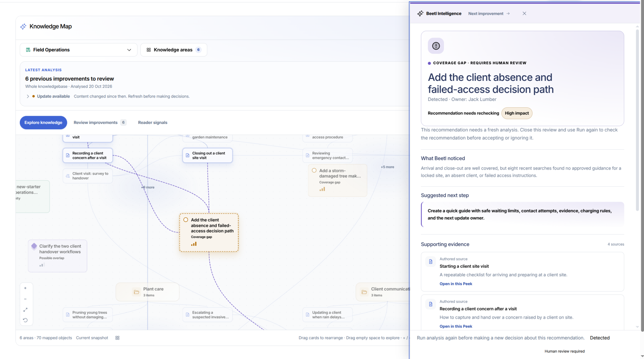This screenshot has height=359, width=644.
Task: Open the Reader signals tab
Action: point(153,122)
